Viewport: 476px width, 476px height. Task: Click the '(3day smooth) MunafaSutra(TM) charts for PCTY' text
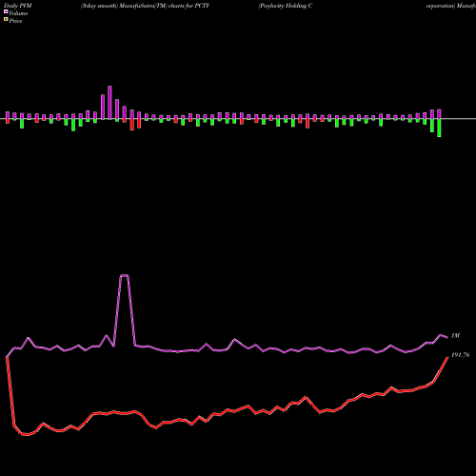[x=145, y=6]
